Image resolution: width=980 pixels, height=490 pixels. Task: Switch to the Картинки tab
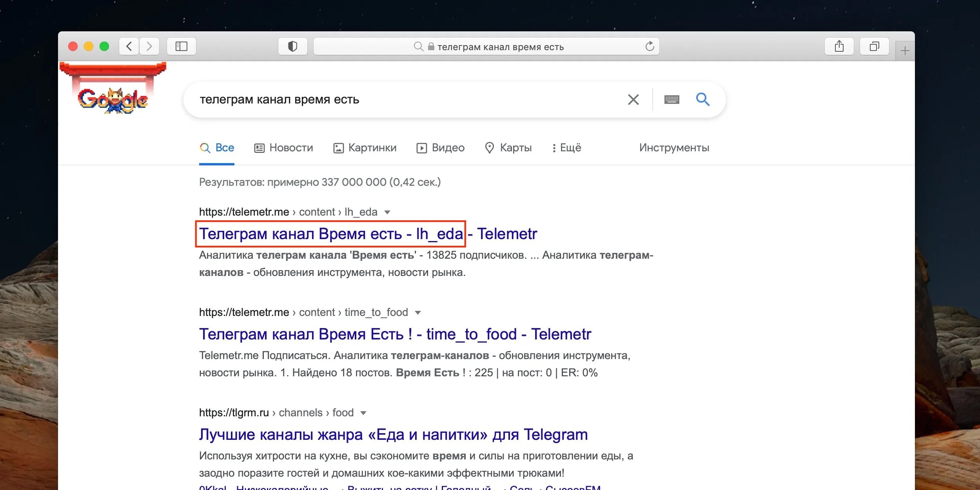pos(365,148)
